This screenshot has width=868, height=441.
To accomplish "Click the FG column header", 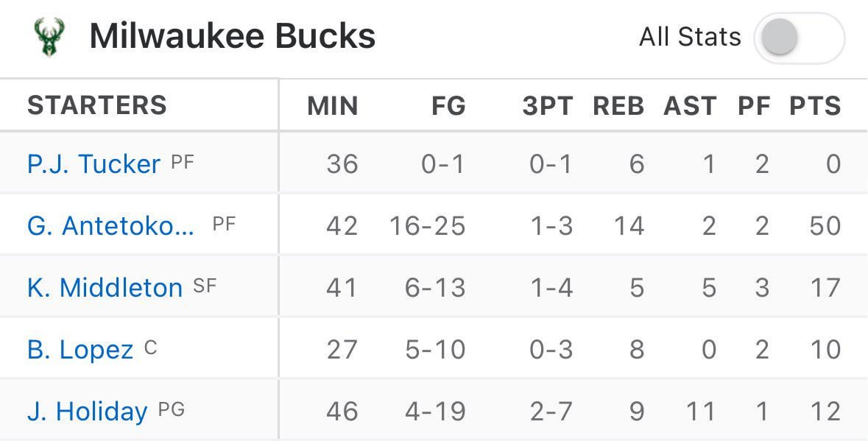I will [448, 106].
